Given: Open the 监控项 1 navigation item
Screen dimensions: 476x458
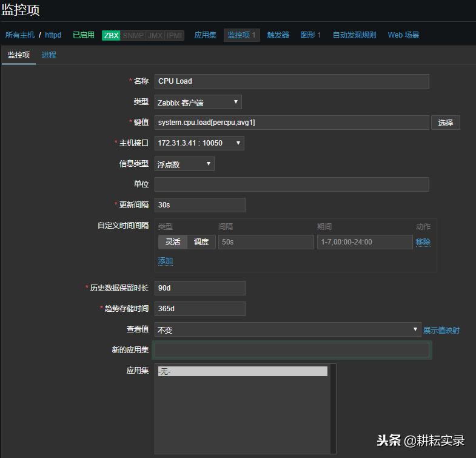Looking at the screenshot, I should [x=242, y=35].
